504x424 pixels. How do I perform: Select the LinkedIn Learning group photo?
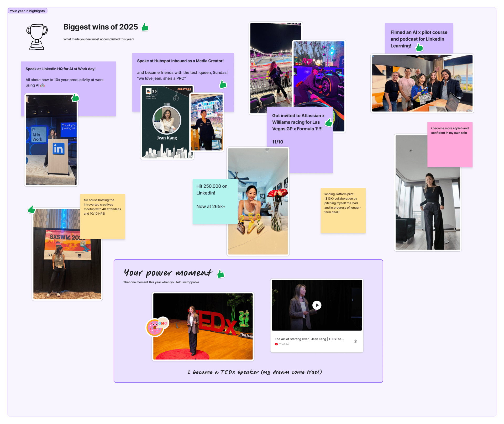[x=422, y=83]
